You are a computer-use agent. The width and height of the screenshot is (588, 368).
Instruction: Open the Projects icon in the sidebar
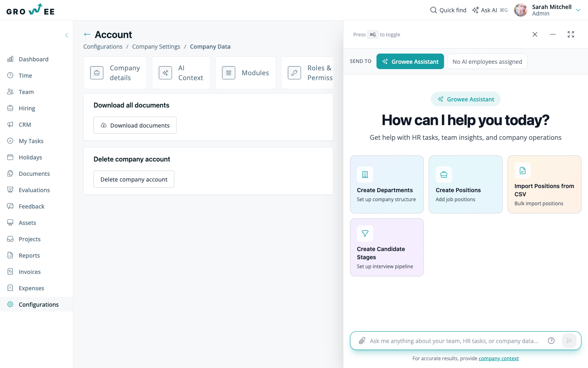pyautogui.click(x=10, y=239)
